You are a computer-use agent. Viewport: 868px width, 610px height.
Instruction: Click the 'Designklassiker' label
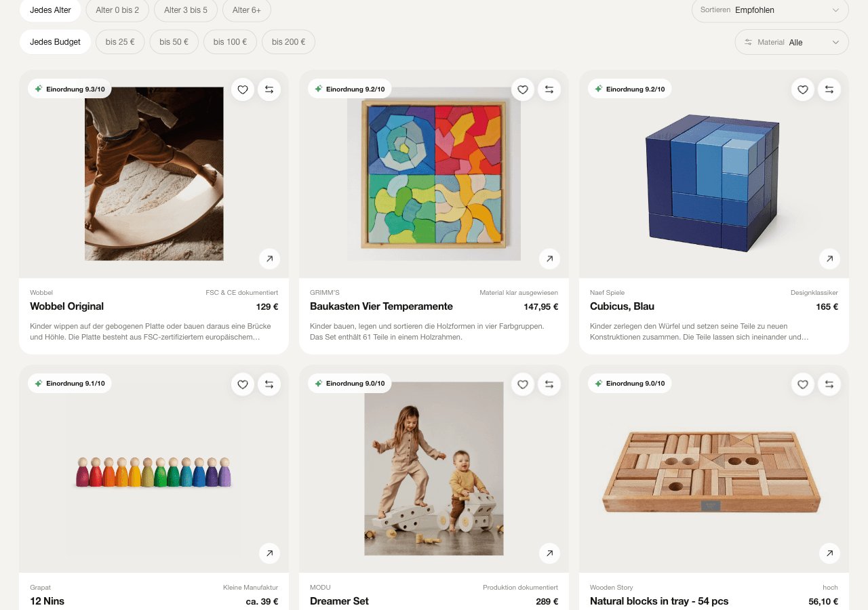tap(814, 293)
